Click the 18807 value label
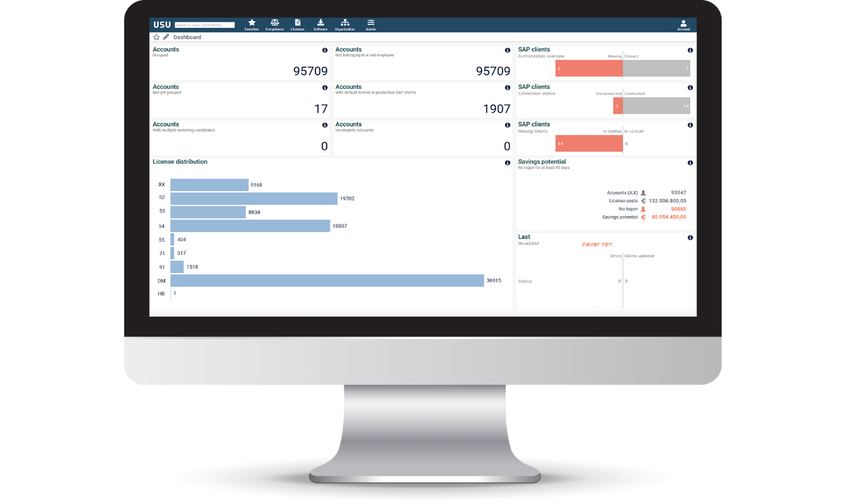Viewport: 845px width, 504px height. (x=340, y=226)
